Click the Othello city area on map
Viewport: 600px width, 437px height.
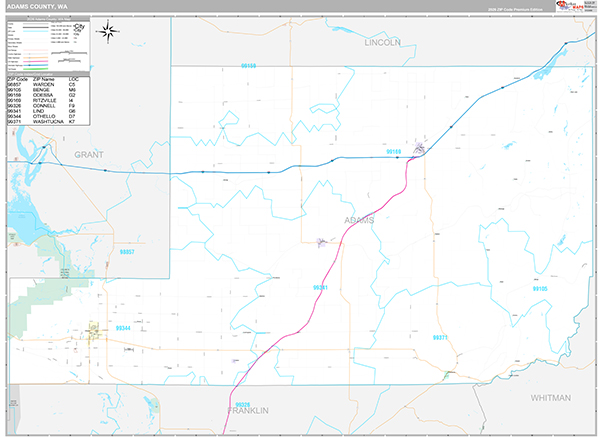(x=94, y=332)
